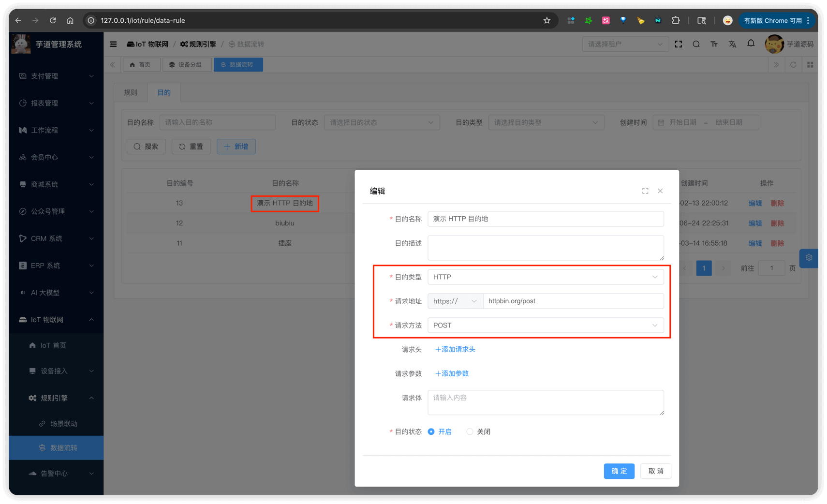Open the https:// protocol dropdown
The height and width of the screenshot is (504, 827).
point(455,301)
